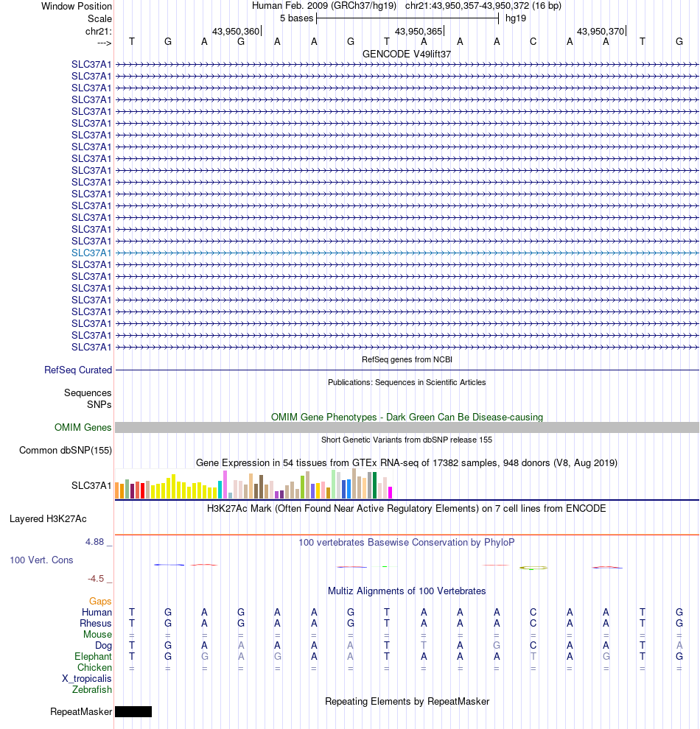Click the black SLC37A1 label beside GTEx bars

pos(91,485)
